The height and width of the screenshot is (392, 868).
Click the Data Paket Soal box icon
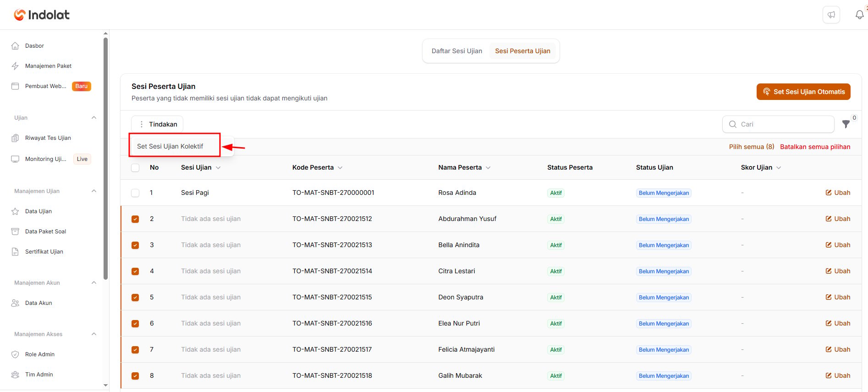[x=15, y=232]
